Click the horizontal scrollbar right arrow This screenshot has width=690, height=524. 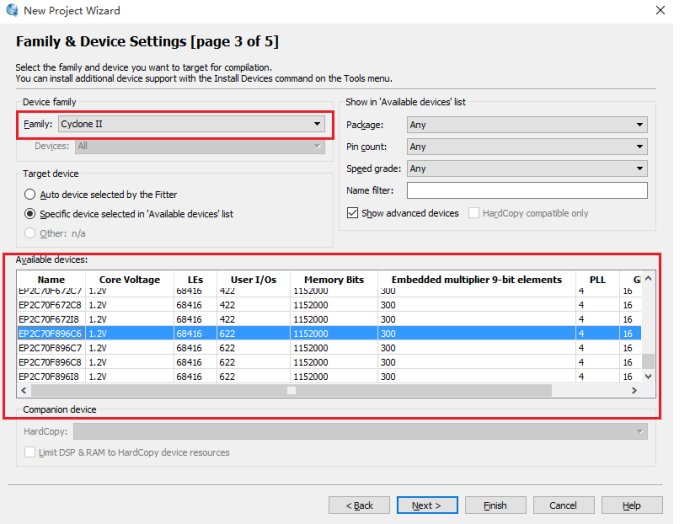click(634, 390)
